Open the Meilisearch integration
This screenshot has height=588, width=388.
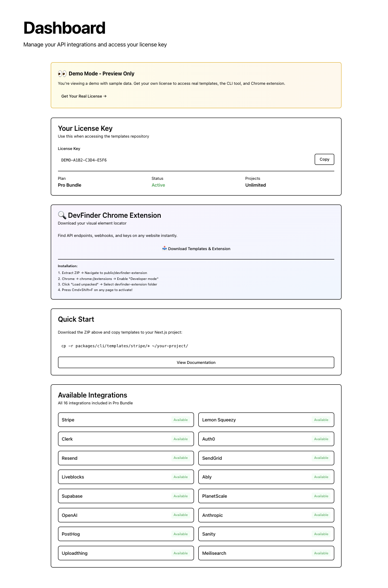[x=266, y=553]
